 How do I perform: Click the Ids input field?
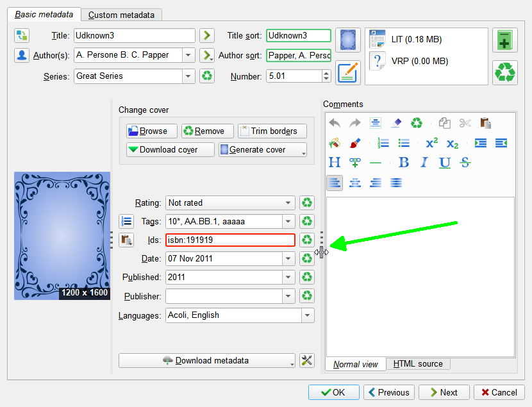(x=230, y=240)
